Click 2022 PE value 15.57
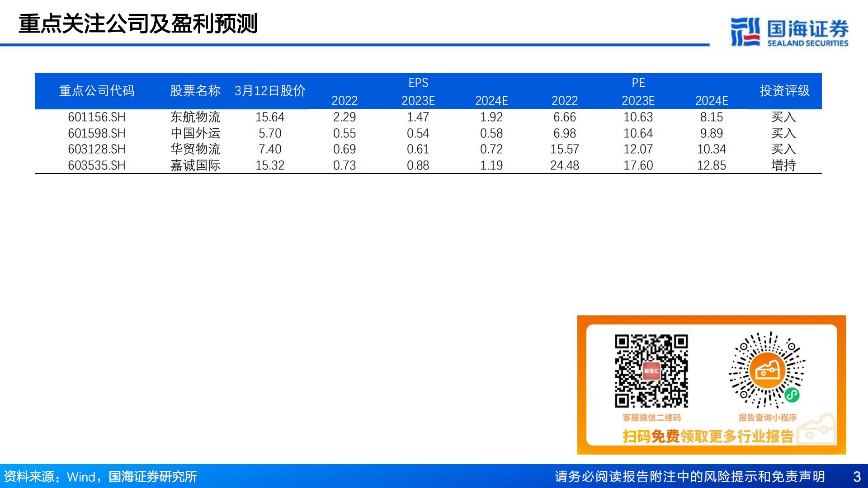This screenshot has width=868, height=488. click(x=565, y=149)
